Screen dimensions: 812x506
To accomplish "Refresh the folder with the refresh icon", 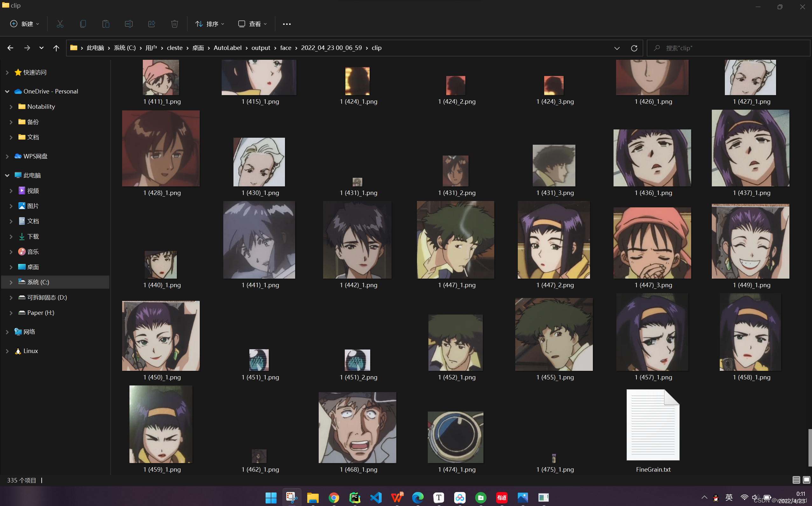I will click(x=634, y=48).
